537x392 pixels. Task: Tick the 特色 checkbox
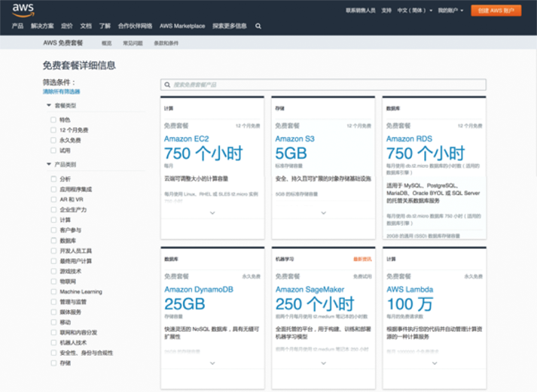53,120
